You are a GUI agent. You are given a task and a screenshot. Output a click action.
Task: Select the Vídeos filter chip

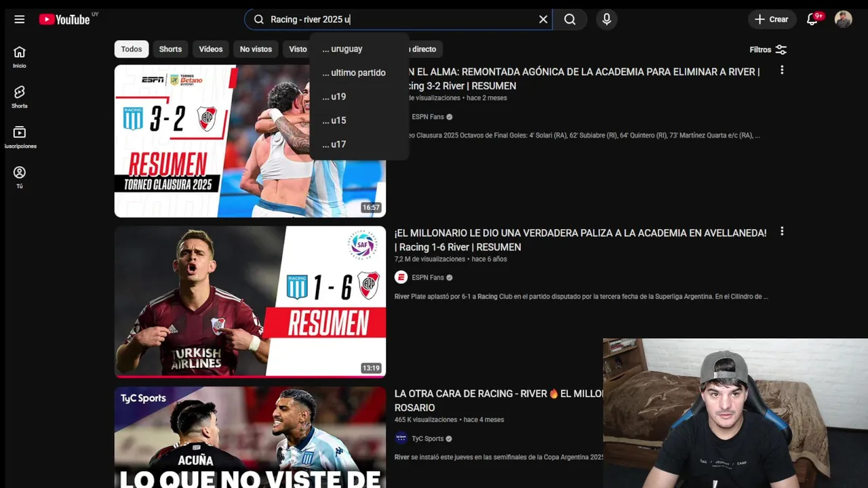coord(211,49)
